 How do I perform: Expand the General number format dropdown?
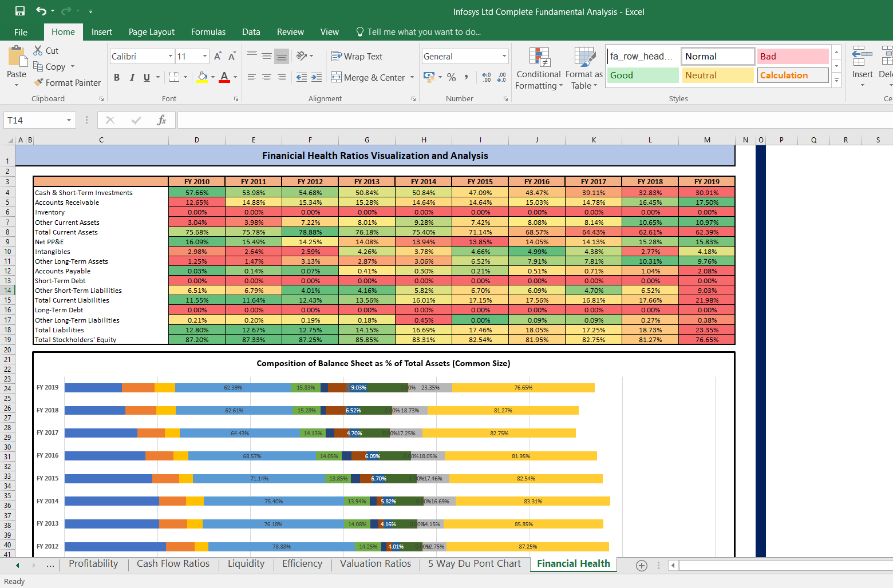[504, 56]
